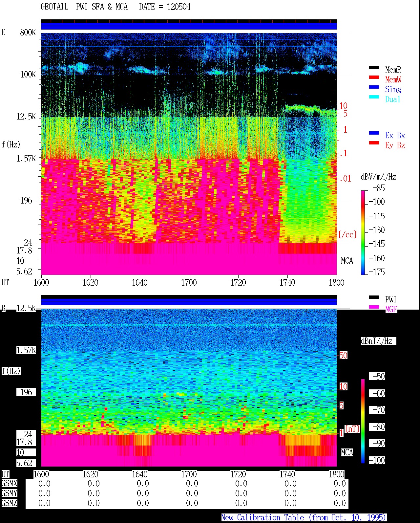Click the 800K frequency axis label
The height and width of the screenshot is (523, 420).
tap(28, 32)
